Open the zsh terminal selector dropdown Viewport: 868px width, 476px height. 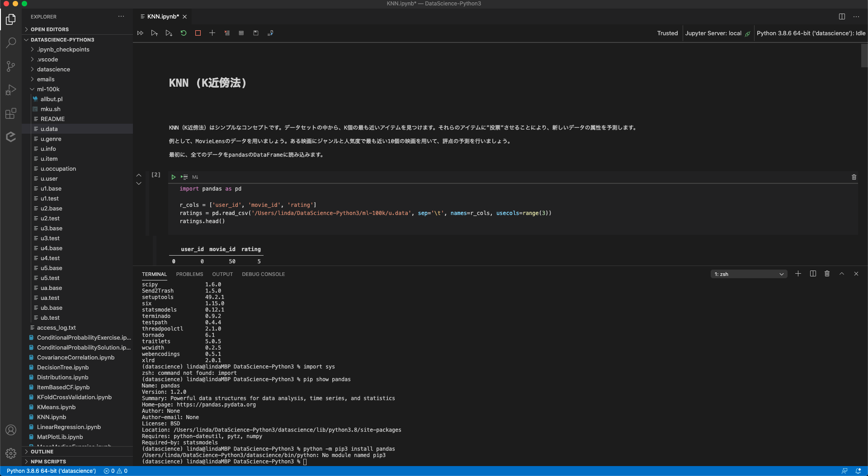click(x=749, y=274)
